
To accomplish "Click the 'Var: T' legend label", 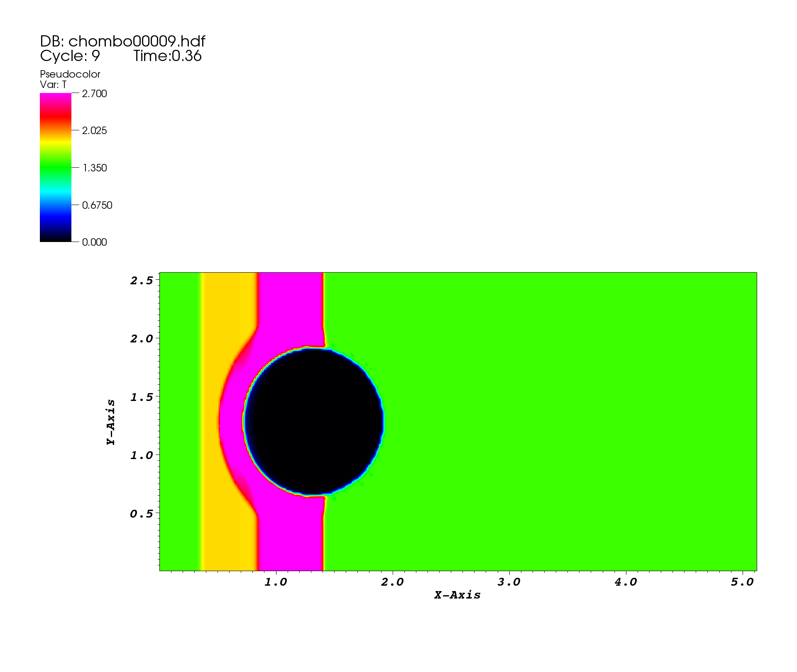I will tap(53, 85).
